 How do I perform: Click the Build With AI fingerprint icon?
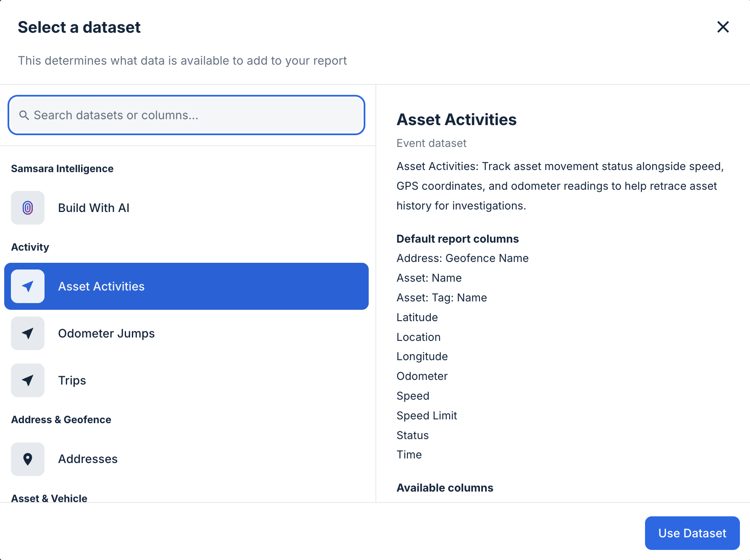coord(27,207)
